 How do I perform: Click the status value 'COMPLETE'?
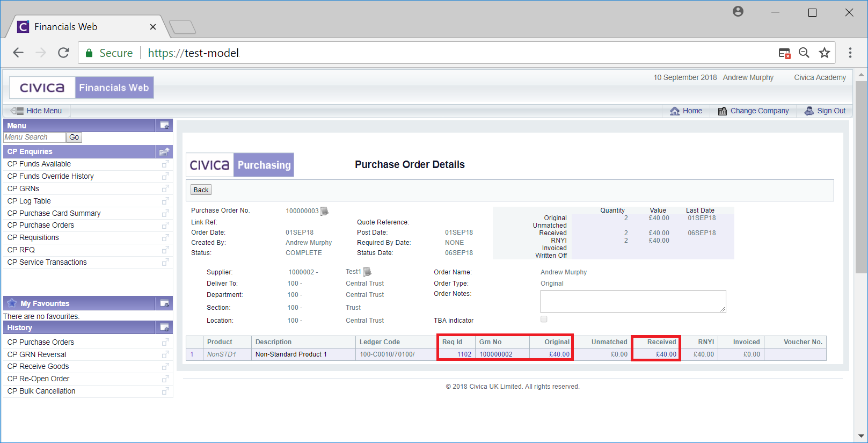tap(304, 253)
